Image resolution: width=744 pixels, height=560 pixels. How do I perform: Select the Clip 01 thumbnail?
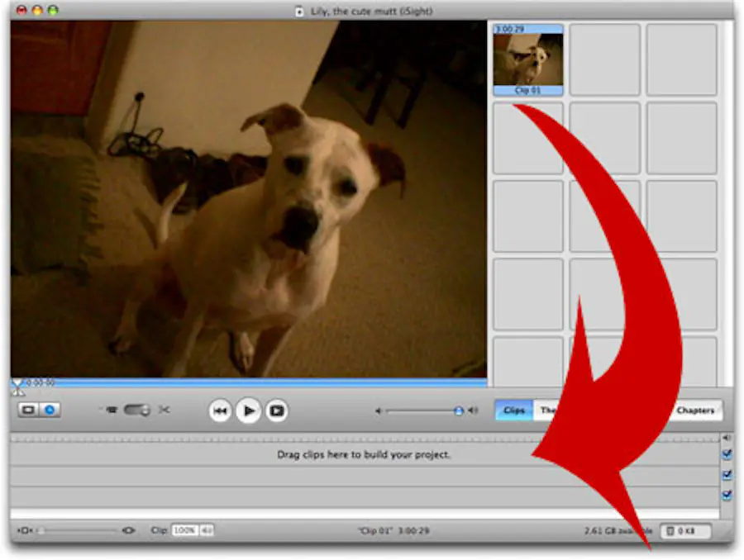click(527, 59)
